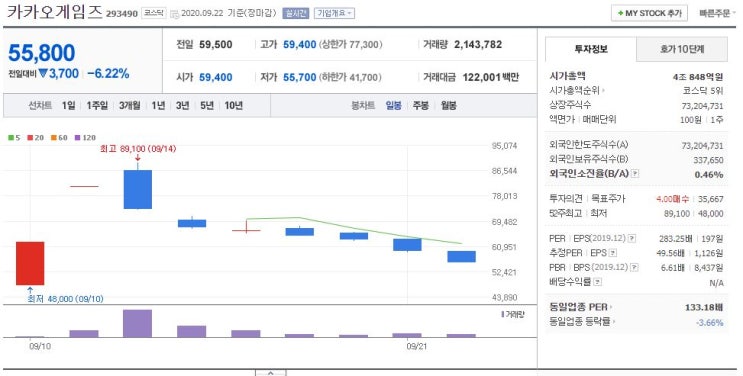Select the 3개월 line chart period
The width and height of the screenshot is (743, 376).
tap(130, 106)
